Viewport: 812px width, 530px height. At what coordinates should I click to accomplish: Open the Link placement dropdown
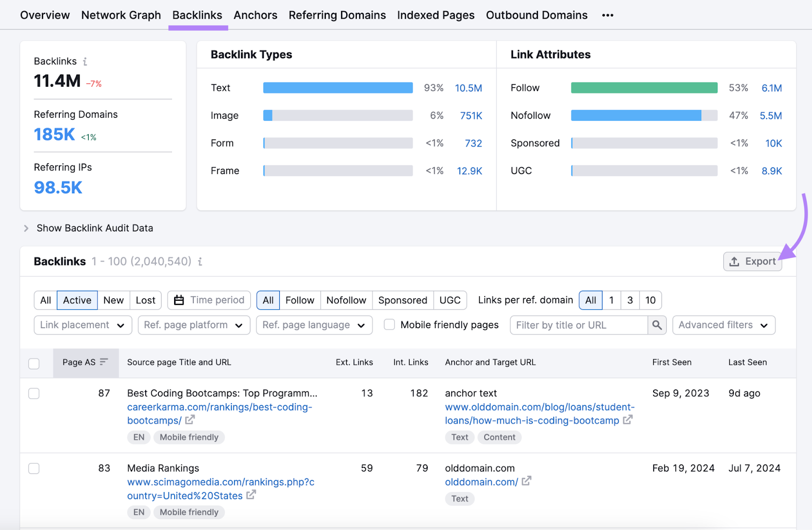(82, 325)
